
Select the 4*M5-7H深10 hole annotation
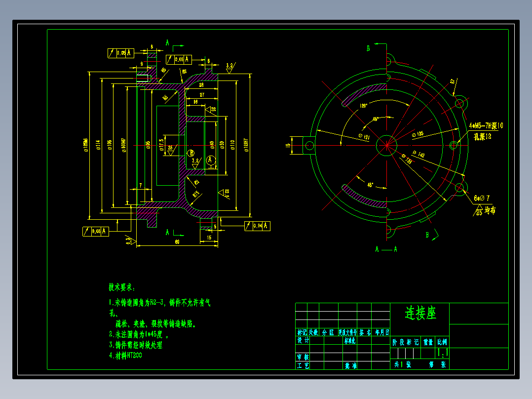[486, 125]
